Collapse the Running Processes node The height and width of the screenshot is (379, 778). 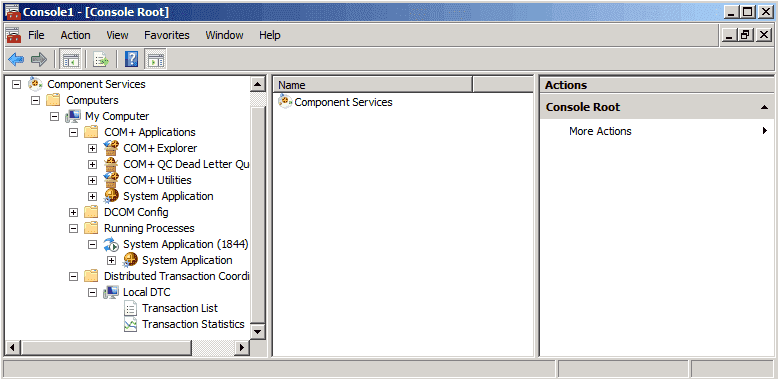[x=73, y=228]
